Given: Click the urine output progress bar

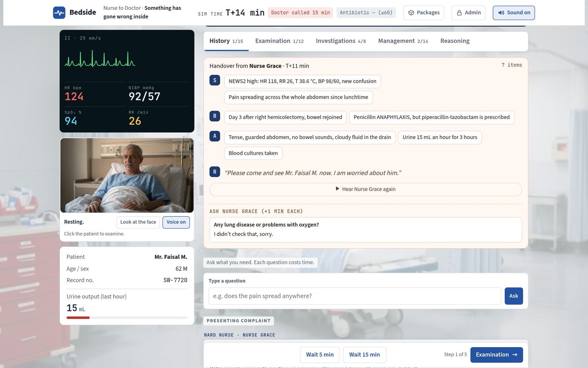Looking at the screenshot, I should 127,318.
